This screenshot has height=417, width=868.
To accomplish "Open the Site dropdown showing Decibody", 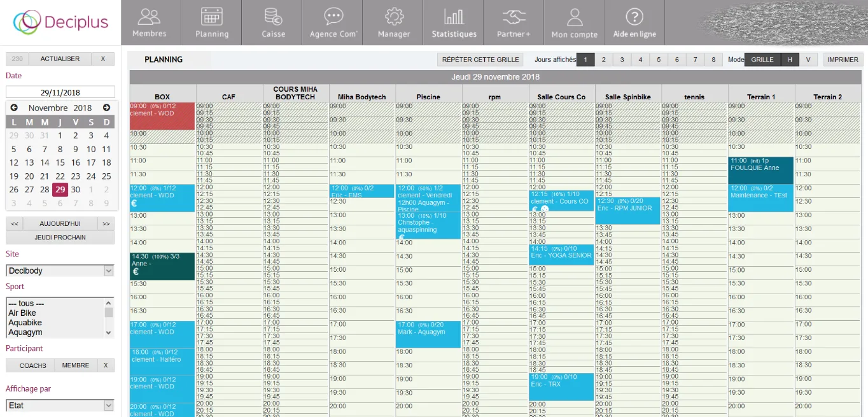I will 60,271.
